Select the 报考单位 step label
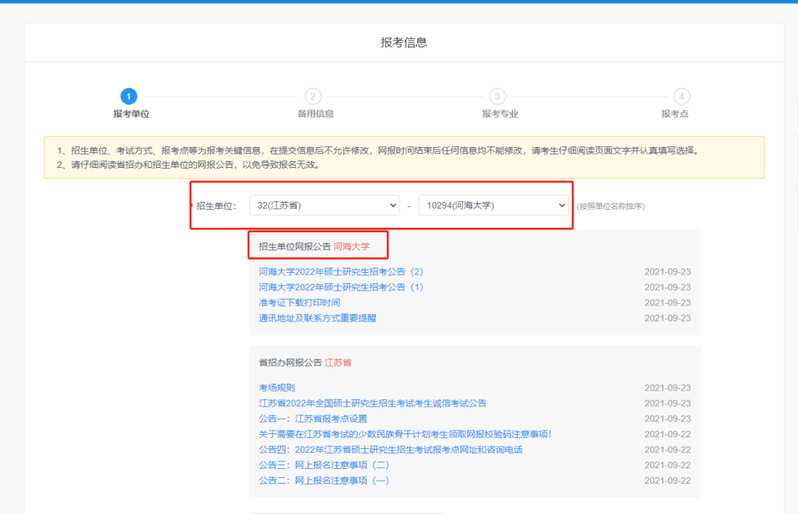Image resolution: width=798 pixels, height=514 pixels. click(131, 114)
